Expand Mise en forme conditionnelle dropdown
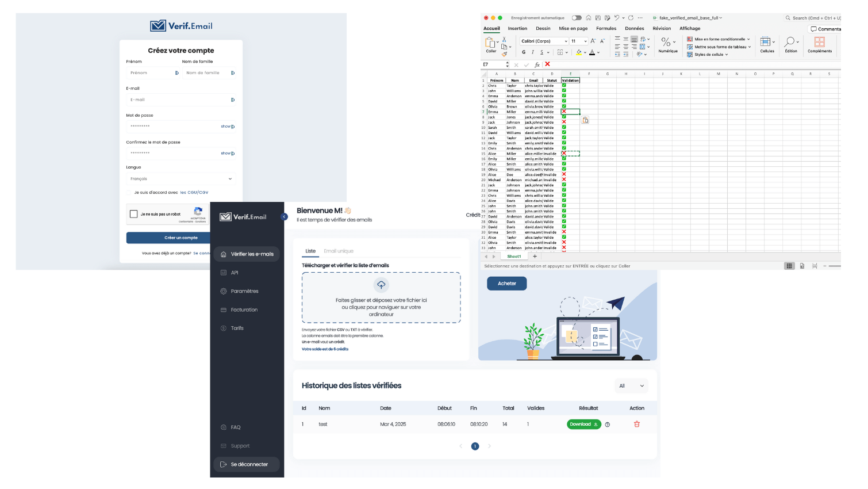This screenshot has width=868, height=489. click(x=748, y=39)
